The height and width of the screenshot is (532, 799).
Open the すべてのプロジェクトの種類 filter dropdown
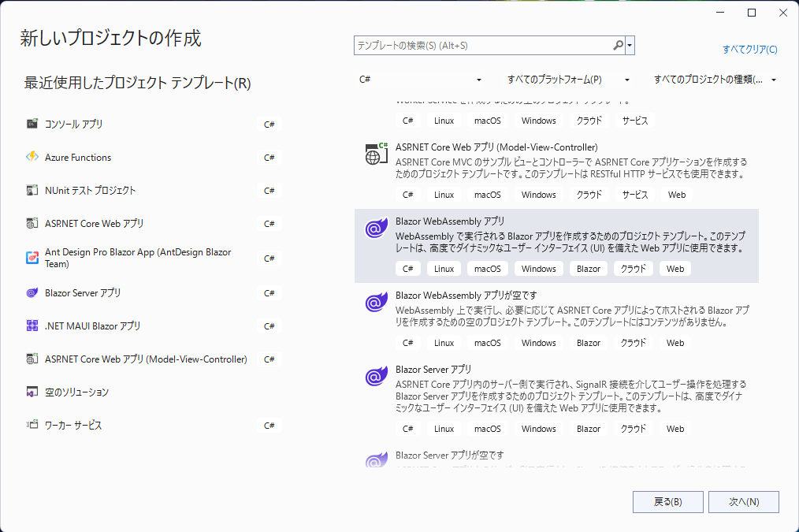715,80
